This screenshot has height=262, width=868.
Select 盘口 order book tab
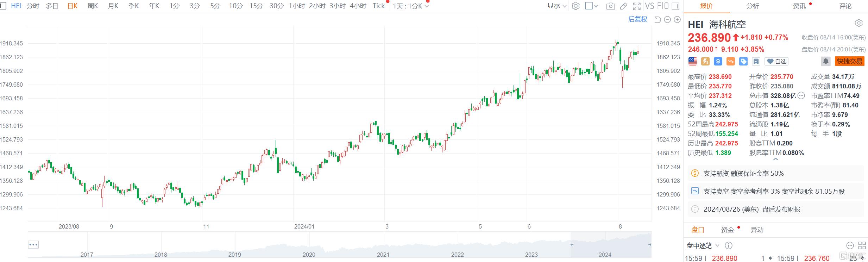click(698, 230)
